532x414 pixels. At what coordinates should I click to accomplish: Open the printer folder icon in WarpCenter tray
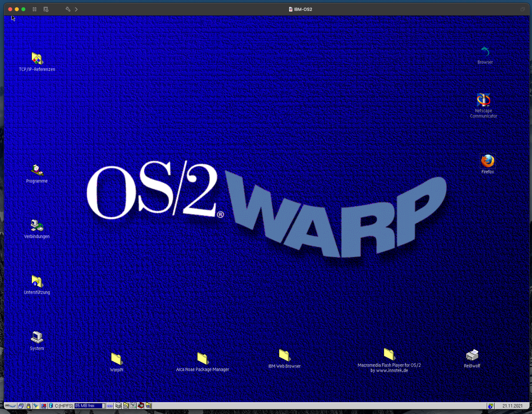(x=126, y=406)
